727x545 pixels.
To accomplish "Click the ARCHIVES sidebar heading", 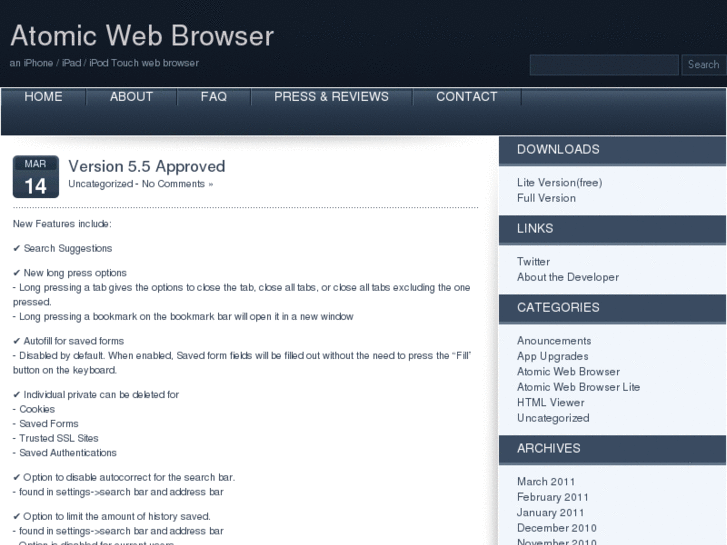I will 548,449.
